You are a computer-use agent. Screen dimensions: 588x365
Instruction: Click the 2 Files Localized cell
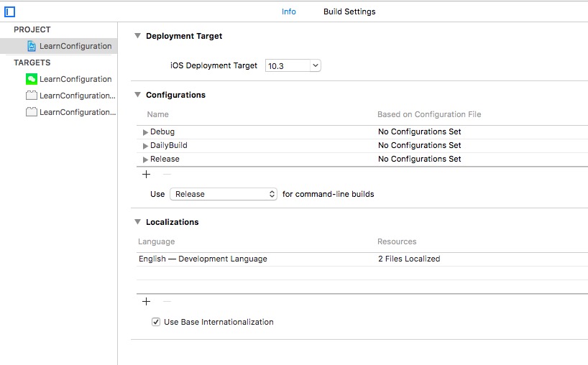tap(409, 259)
